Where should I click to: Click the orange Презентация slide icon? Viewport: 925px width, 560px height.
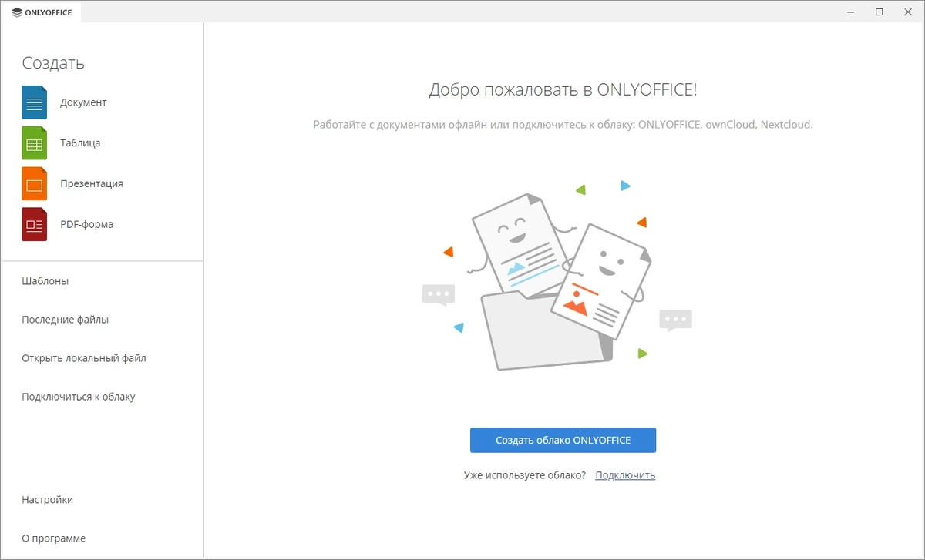click(34, 184)
